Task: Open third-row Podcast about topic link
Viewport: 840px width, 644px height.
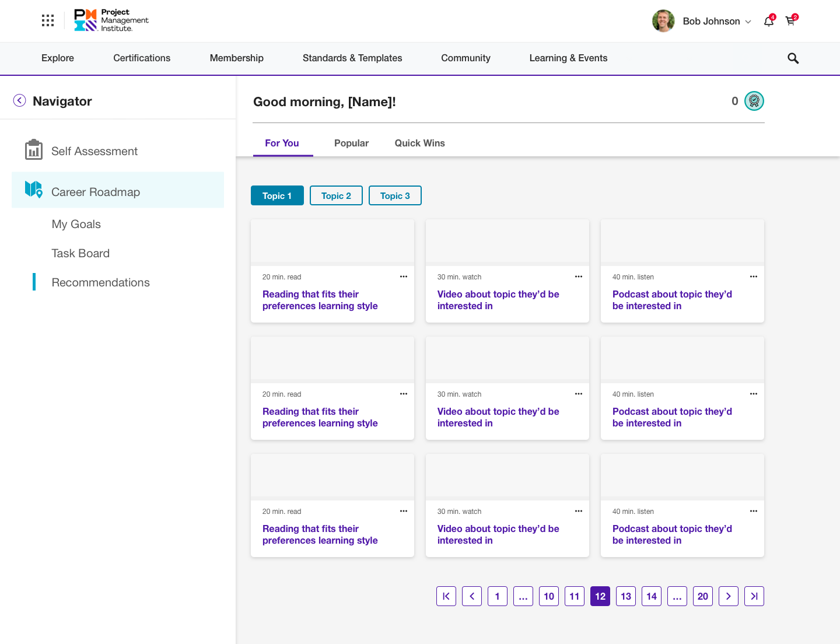Action: pos(672,535)
